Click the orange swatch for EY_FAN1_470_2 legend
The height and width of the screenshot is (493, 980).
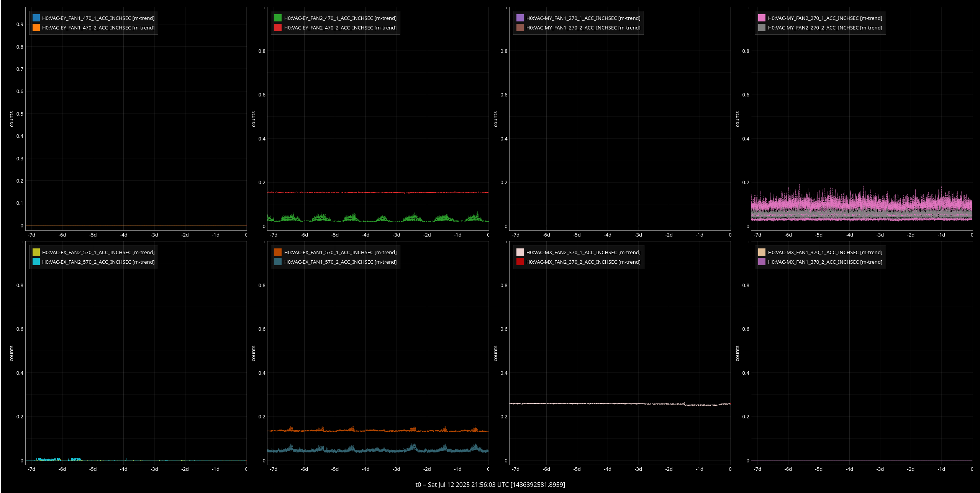(36, 28)
